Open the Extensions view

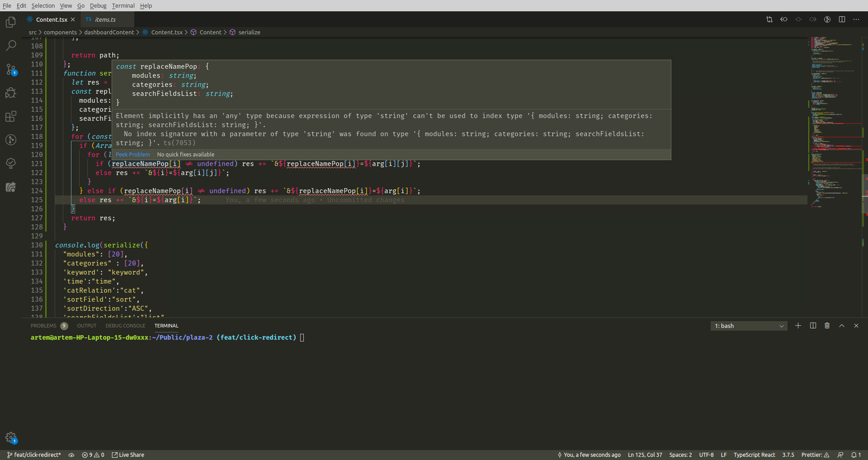click(x=11, y=116)
